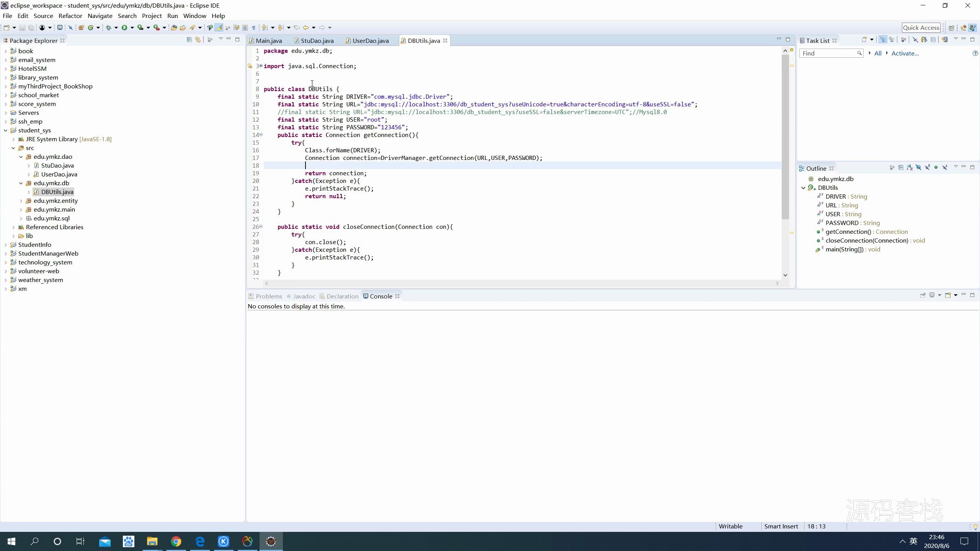This screenshot has width=980, height=551.
Task: Collapse all in Package Explorer
Action: coord(189,39)
